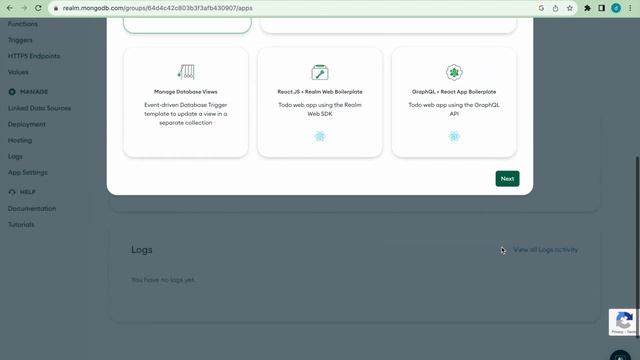Open Hosting in the sidebar
The height and width of the screenshot is (360, 640).
20,140
